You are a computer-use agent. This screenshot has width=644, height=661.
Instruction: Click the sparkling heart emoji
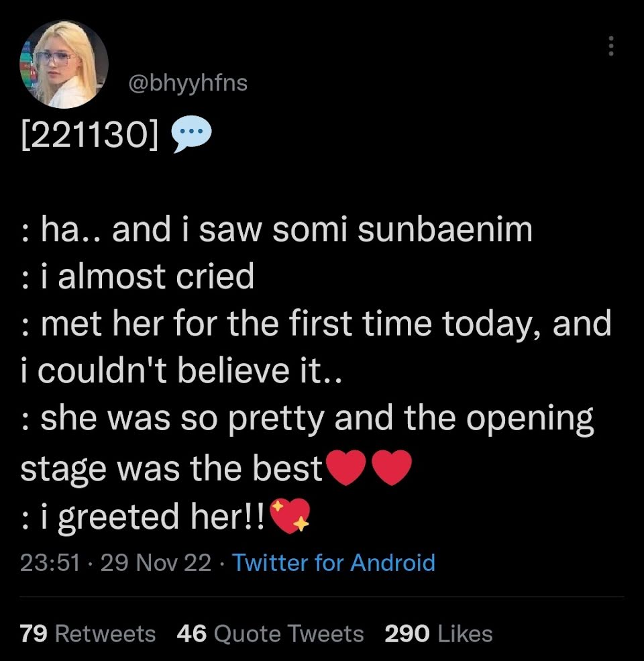point(290,516)
